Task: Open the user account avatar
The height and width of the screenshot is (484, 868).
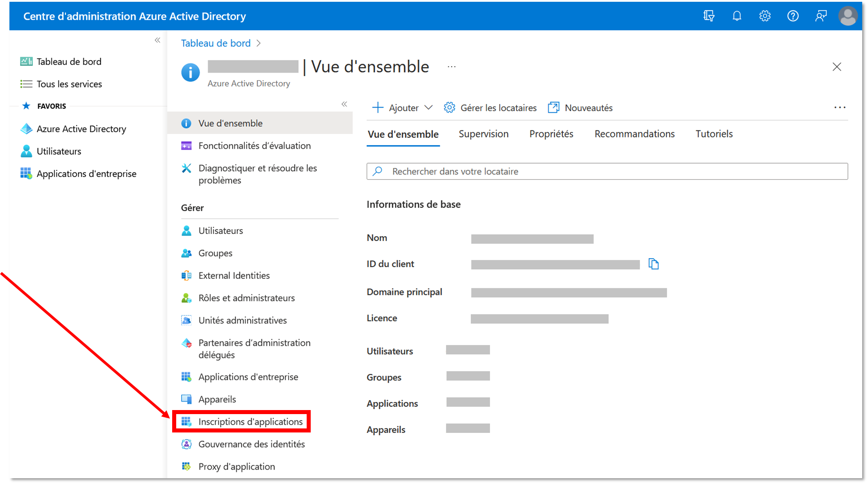Action: pyautogui.click(x=848, y=16)
